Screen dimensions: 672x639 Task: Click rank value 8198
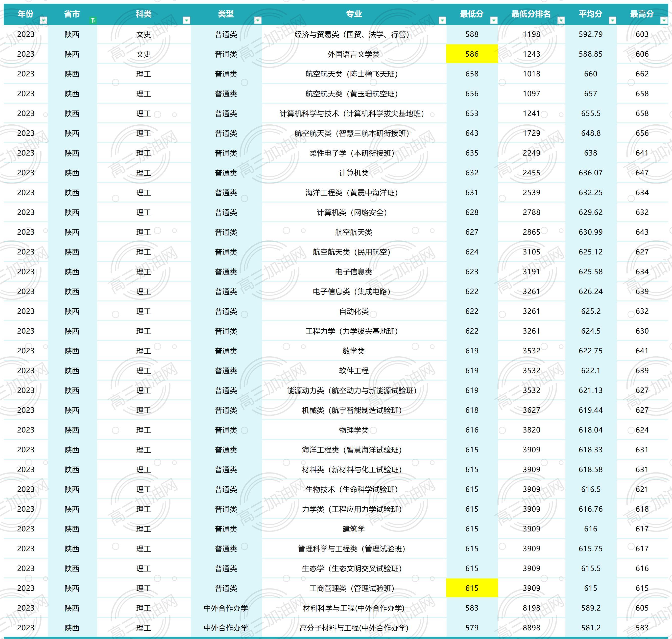532,608
